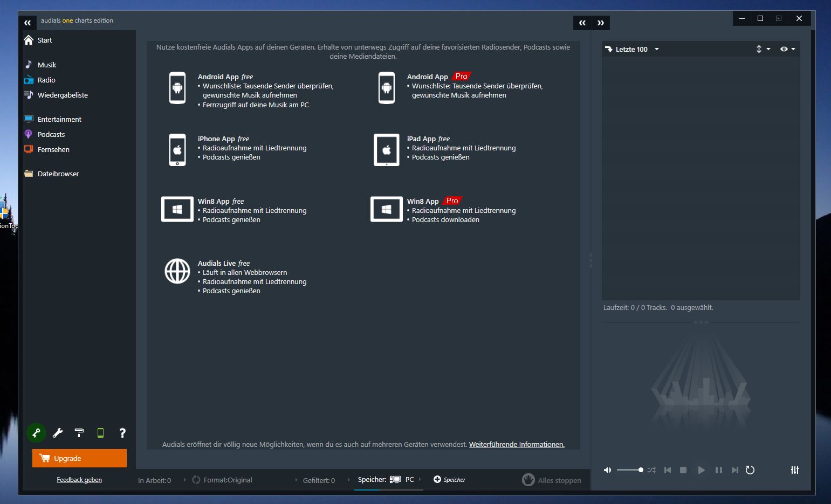
Task: Toggle shuffle playback mode
Action: click(x=652, y=470)
